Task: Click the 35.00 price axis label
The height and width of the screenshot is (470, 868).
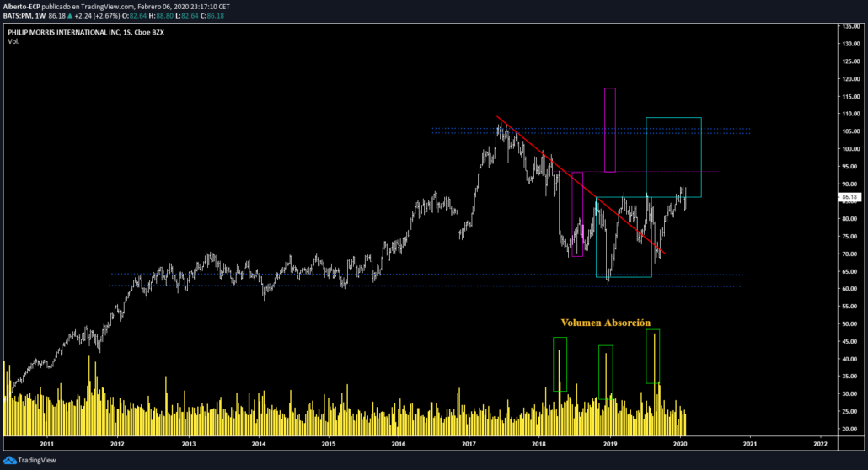Action: coord(851,377)
